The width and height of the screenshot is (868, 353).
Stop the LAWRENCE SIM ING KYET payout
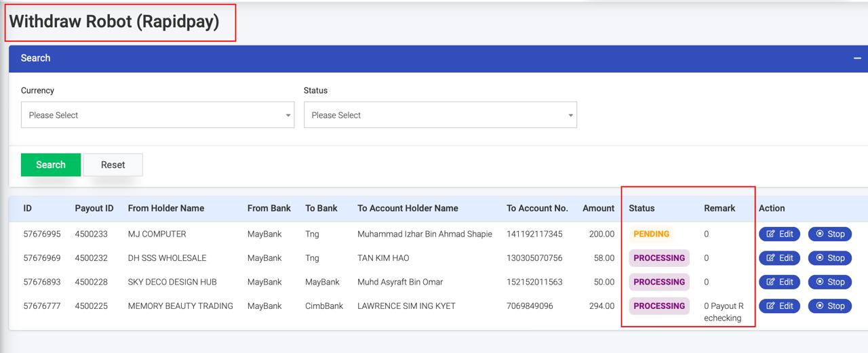pyautogui.click(x=829, y=306)
